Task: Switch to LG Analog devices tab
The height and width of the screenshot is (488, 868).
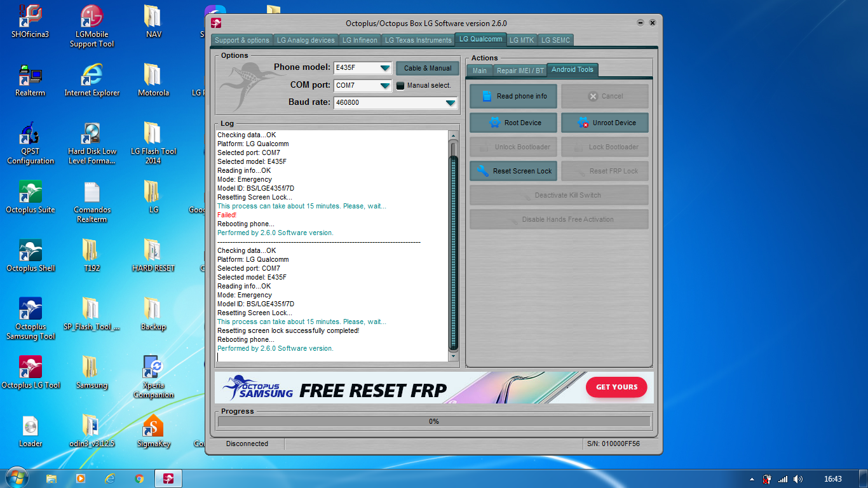Action: 306,40
